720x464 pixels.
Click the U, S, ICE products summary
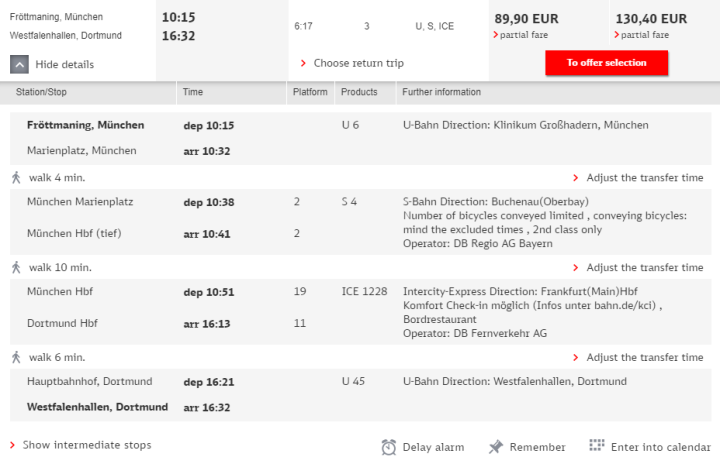[x=434, y=26]
